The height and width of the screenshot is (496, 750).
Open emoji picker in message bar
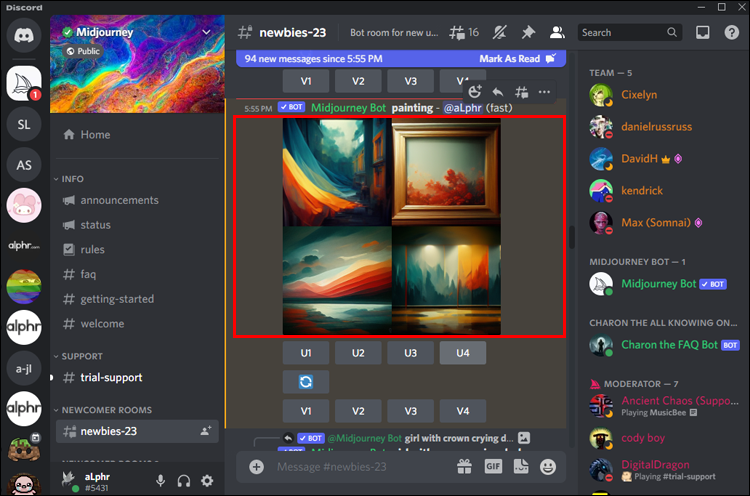pos(548,466)
